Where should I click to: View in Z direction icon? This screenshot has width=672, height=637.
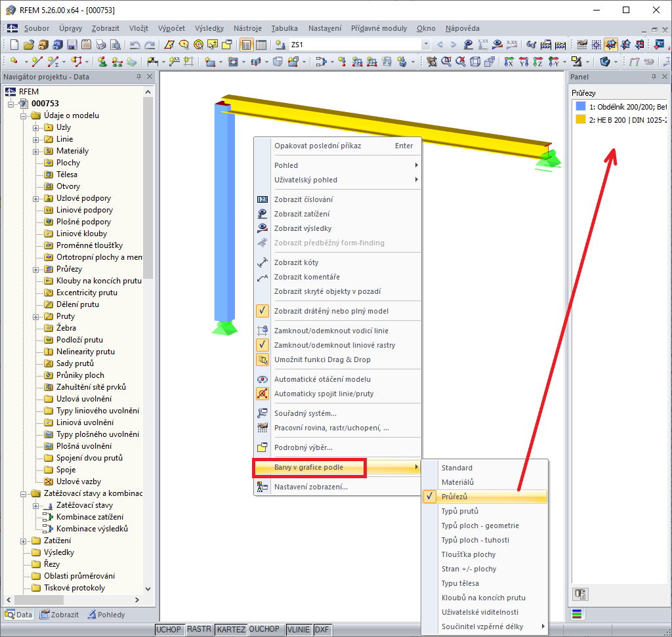[537, 62]
